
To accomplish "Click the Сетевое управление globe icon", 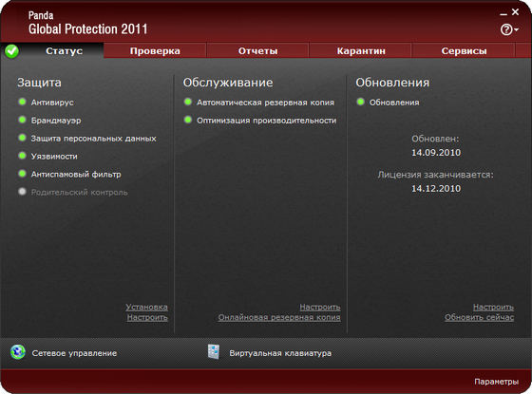I will coord(18,352).
